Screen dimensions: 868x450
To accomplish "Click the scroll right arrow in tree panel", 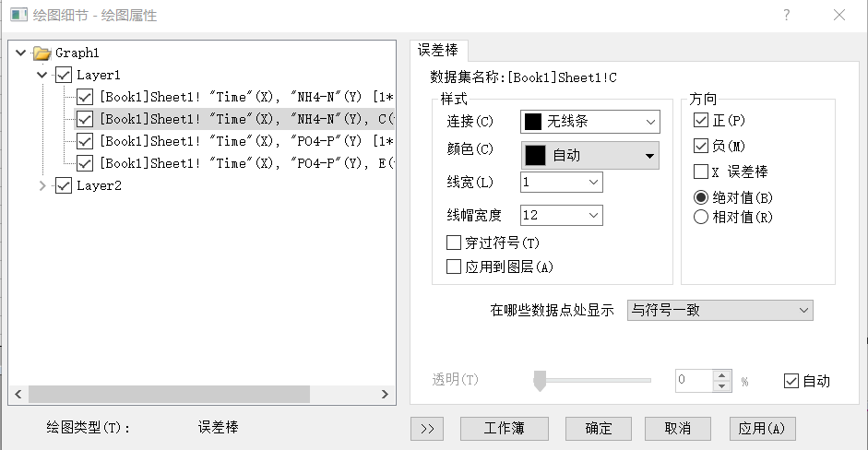I will pyautogui.click(x=385, y=394).
